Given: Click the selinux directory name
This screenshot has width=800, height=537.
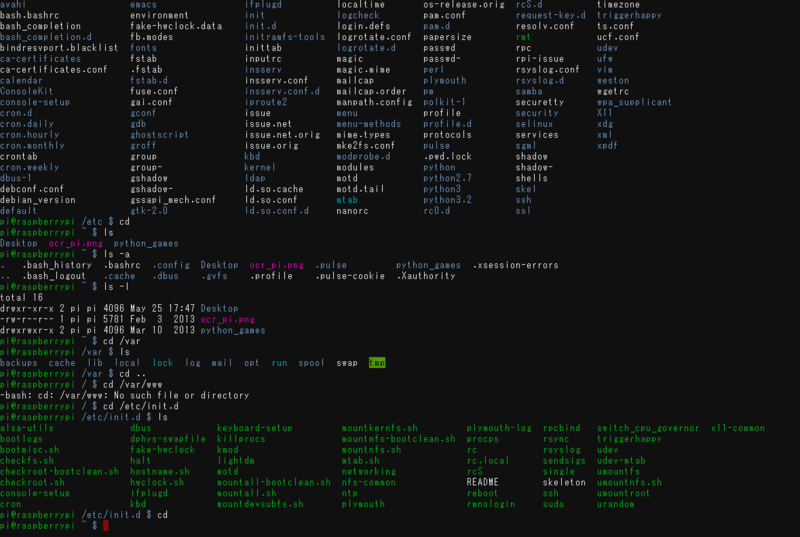Looking at the screenshot, I should [534, 124].
